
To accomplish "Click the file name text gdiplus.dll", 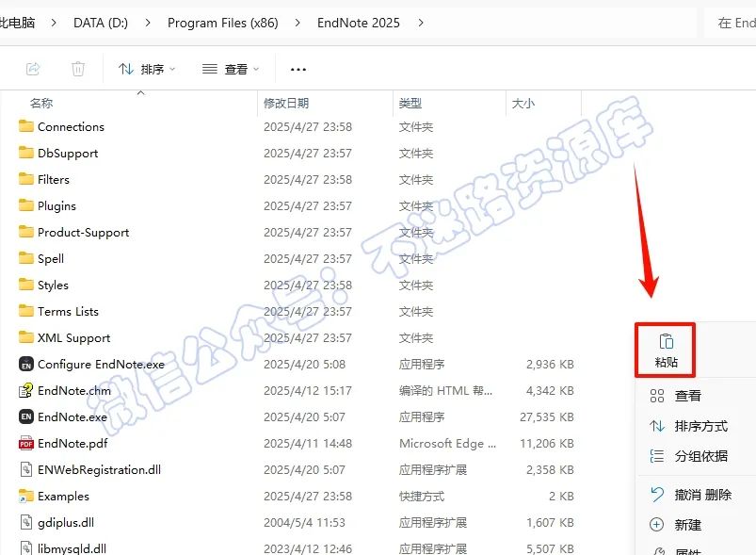I will click(66, 522).
